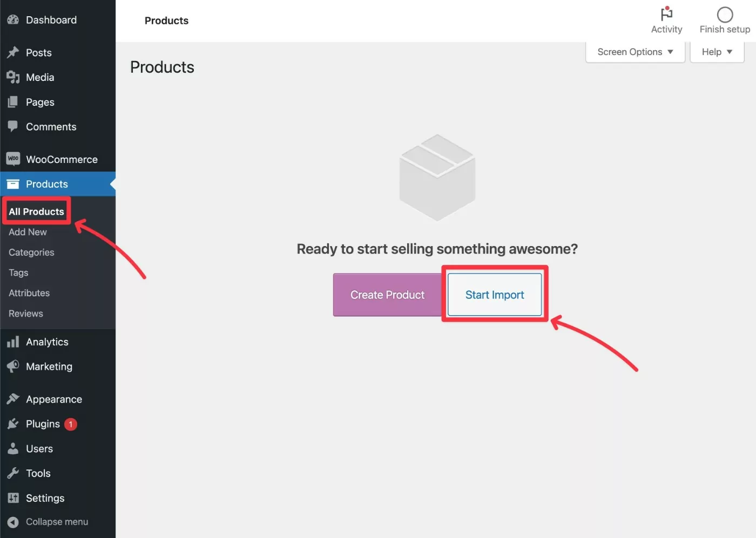Viewport: 756px width, 538px height.
Task: Click the Finish setup label
Action: tap(725, 30)
